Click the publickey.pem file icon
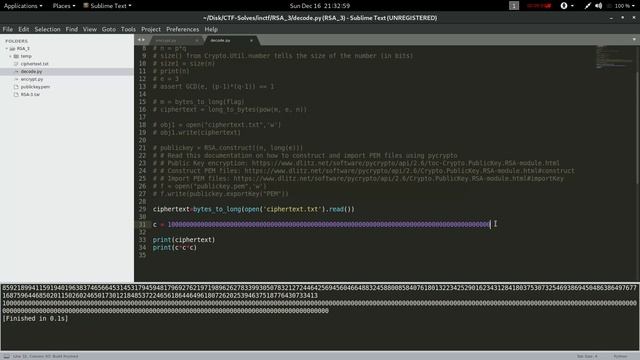 coord(16,87)
